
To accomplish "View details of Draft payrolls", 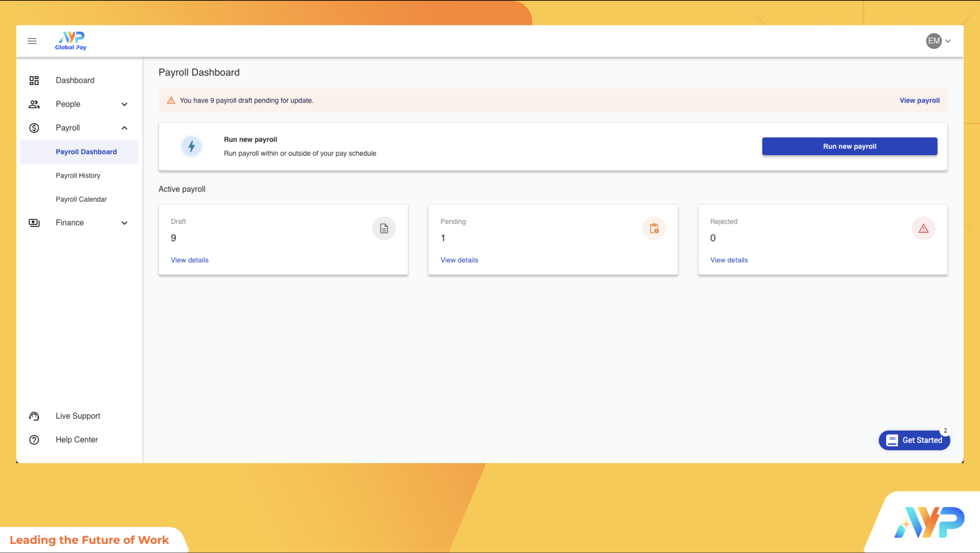I will [x=190, y=260].
